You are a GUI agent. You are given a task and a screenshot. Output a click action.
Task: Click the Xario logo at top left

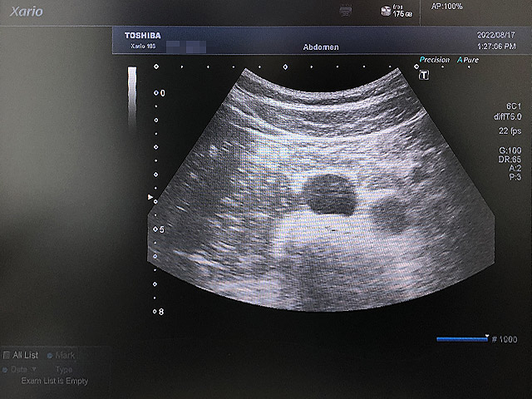[x=27, y=12]
